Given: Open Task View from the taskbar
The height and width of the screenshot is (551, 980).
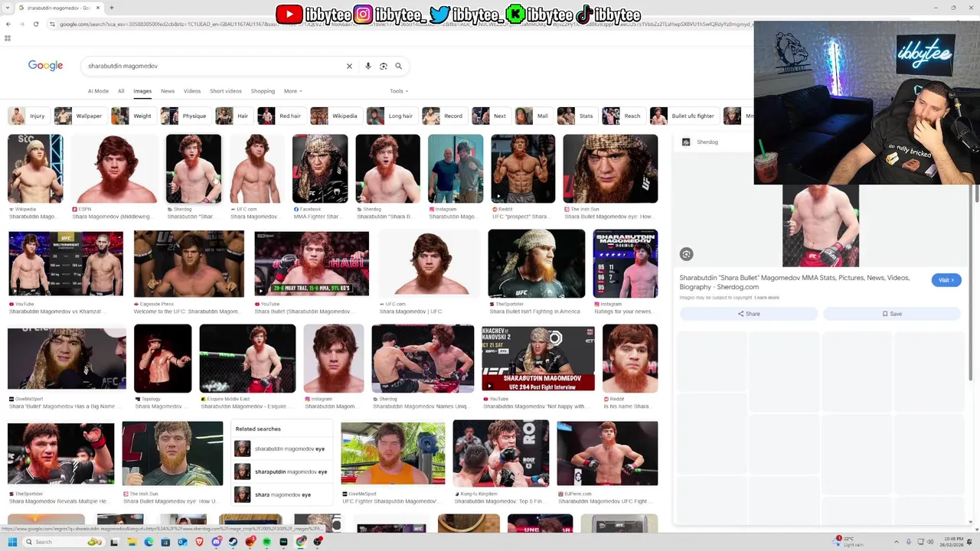Looking at the screenshot, I should (x=114, y=542).
